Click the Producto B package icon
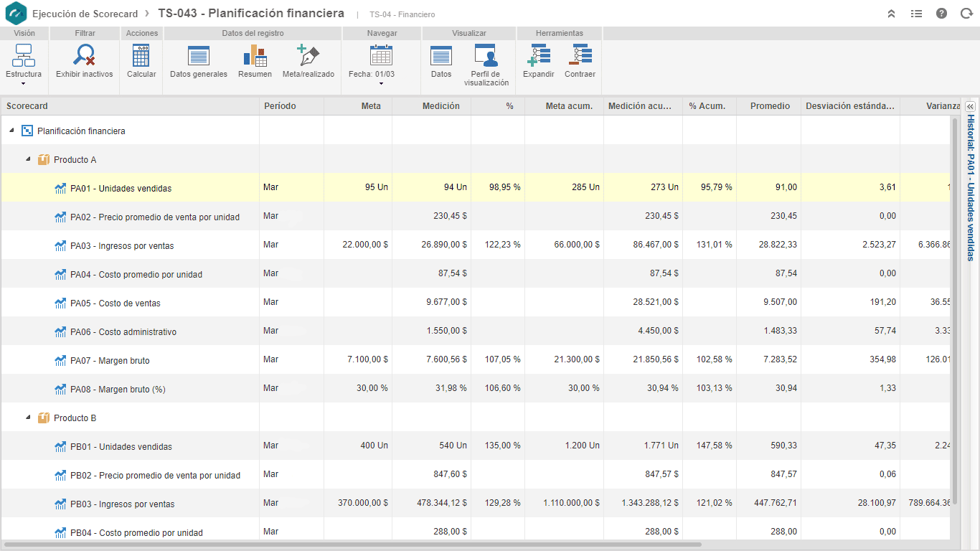980x551 pixels. [44, 418]
